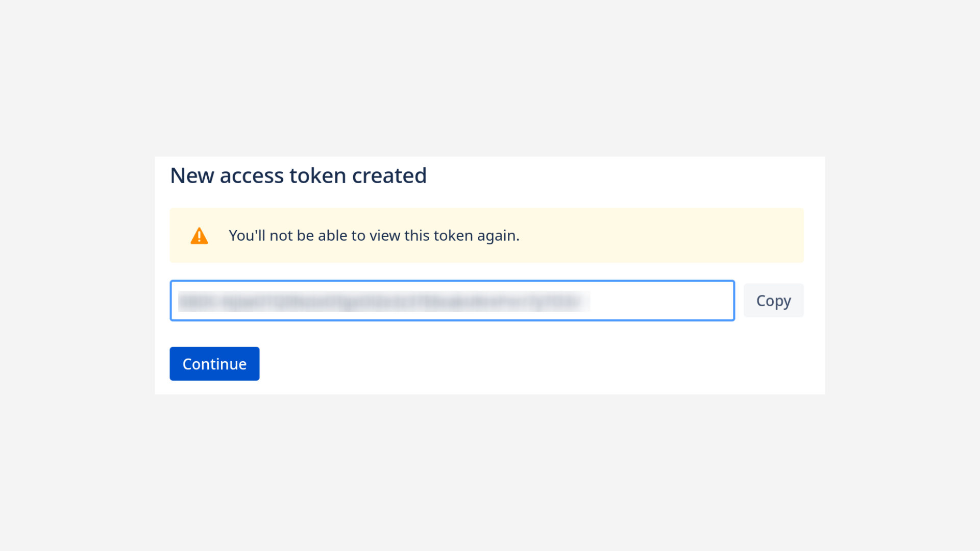Click the 'New access token created' heading
This screenshot has width=980, height=551.
click(x=298, y=175)
